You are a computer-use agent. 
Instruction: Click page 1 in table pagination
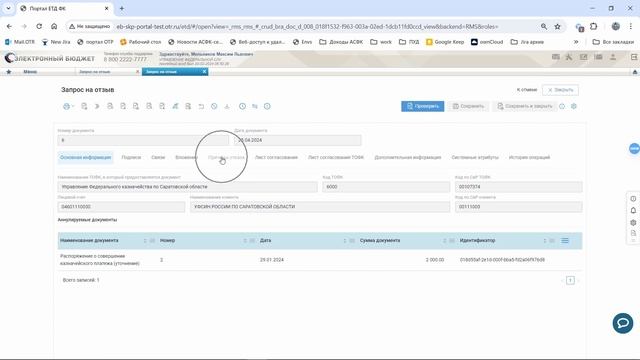pos(570,280)
